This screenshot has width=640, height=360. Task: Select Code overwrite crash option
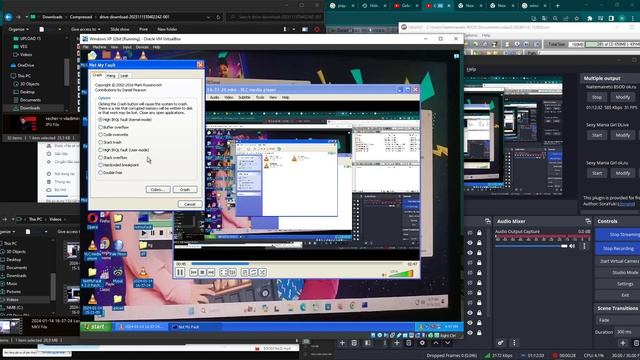pyautogui.click(x=113, y=135)
